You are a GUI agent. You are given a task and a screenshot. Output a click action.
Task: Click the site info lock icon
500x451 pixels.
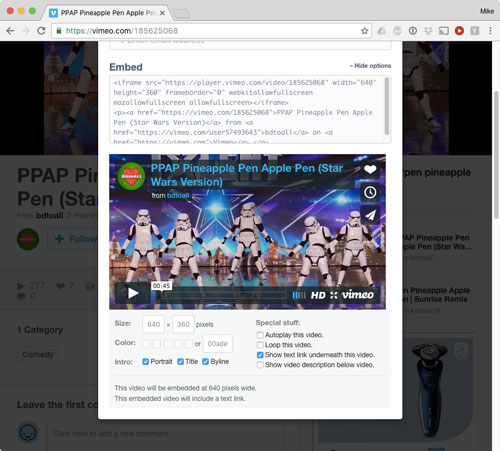tap(59, 31)
